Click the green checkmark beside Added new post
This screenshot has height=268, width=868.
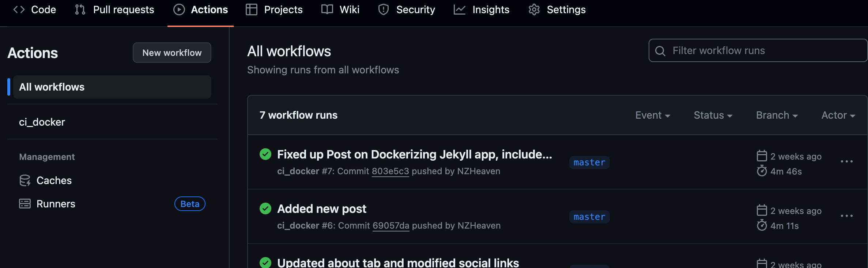[265, 208]
